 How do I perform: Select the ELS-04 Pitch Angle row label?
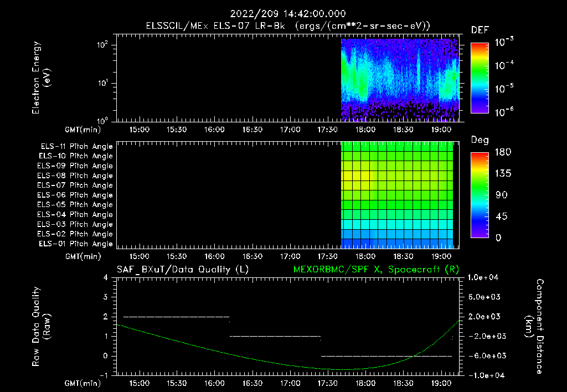click(75, 214)
